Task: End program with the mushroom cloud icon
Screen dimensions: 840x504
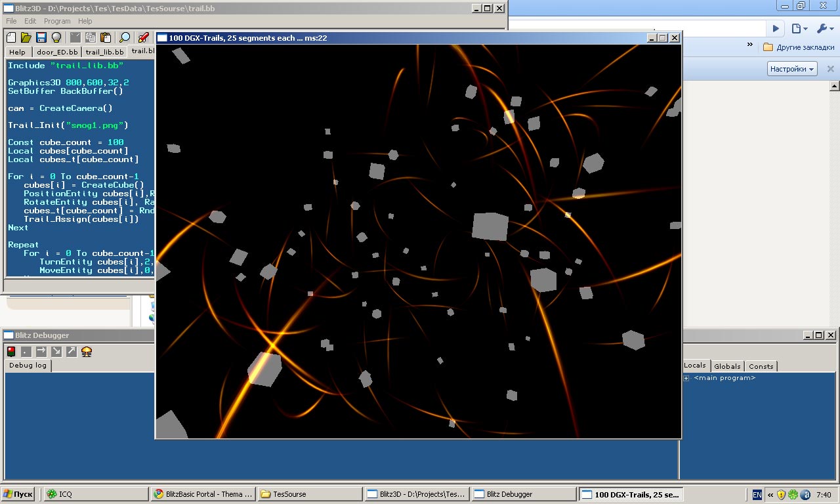Action: [86, 352]
